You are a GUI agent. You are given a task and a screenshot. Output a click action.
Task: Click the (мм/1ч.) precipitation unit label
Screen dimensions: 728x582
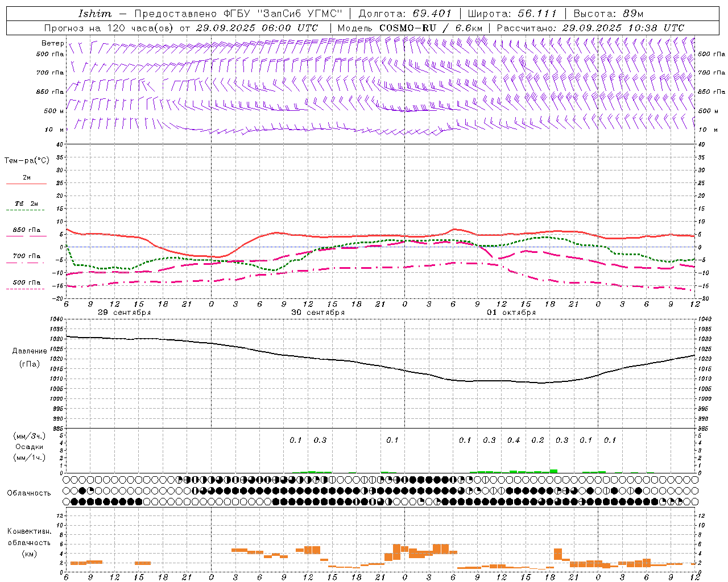click(29, 458)
